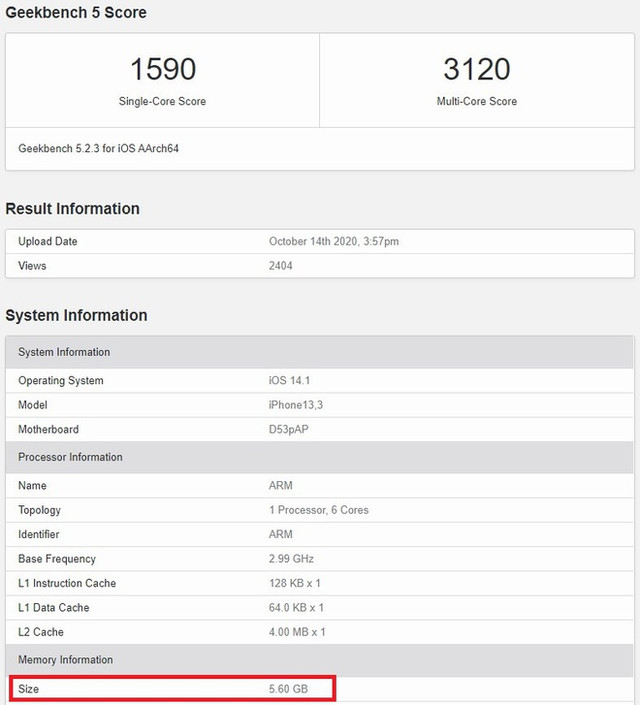640x705 pixels.
Task: Click the large System Information heading
Action: tap(76, 315)
